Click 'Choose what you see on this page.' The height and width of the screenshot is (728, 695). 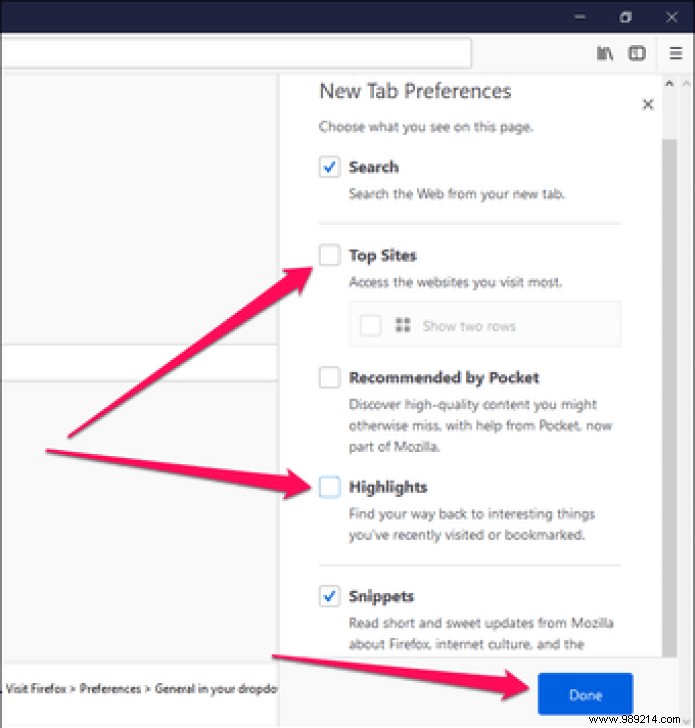[x=426, y=127]
